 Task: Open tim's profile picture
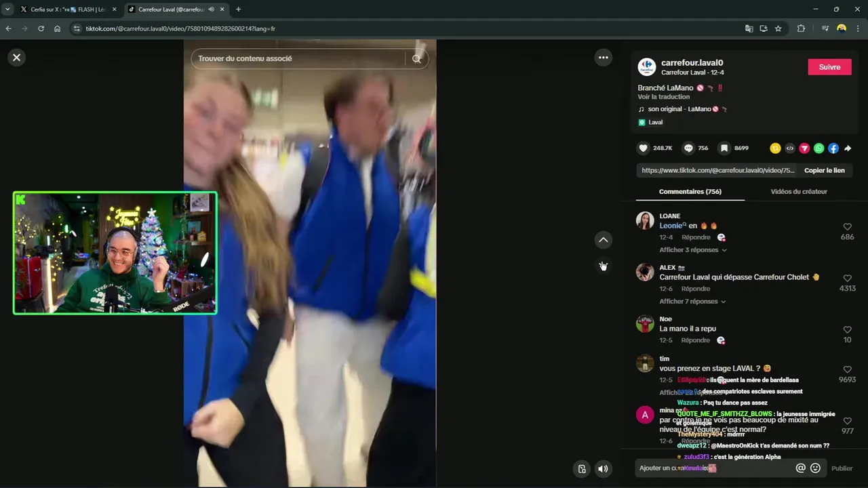coord(645,363)
